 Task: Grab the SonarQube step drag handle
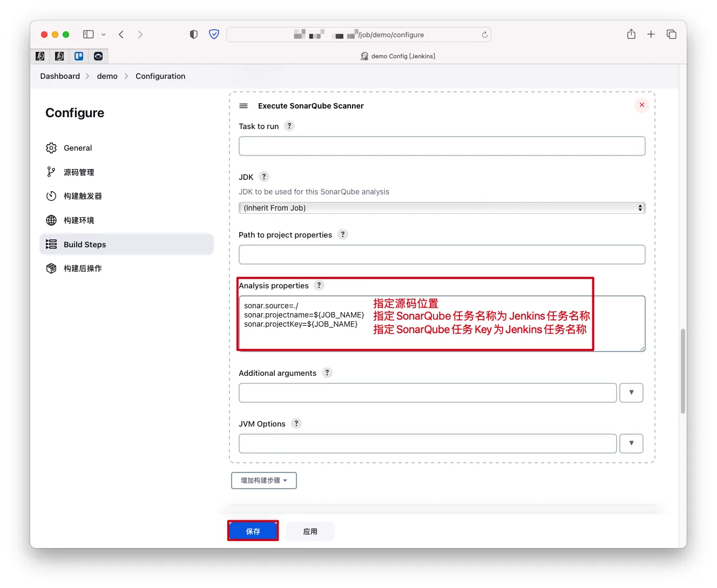tap(243, 106)
